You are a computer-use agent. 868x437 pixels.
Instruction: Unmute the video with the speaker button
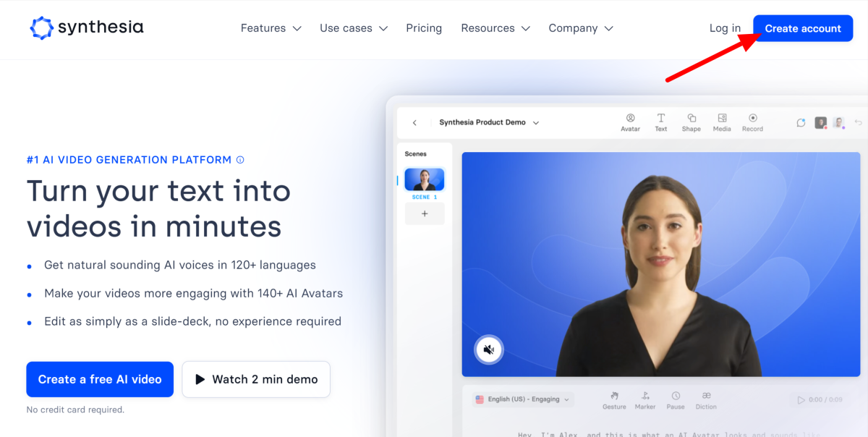(488, 350)
